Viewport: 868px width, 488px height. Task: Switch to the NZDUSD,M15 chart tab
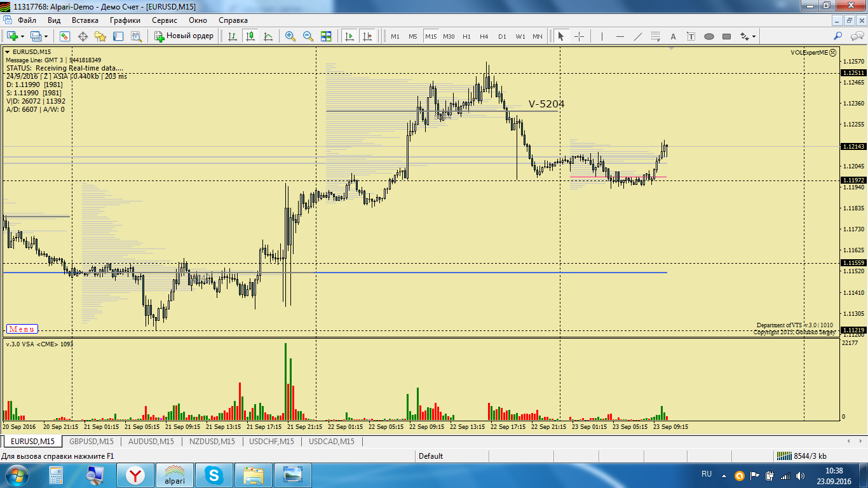click(212, 441)
